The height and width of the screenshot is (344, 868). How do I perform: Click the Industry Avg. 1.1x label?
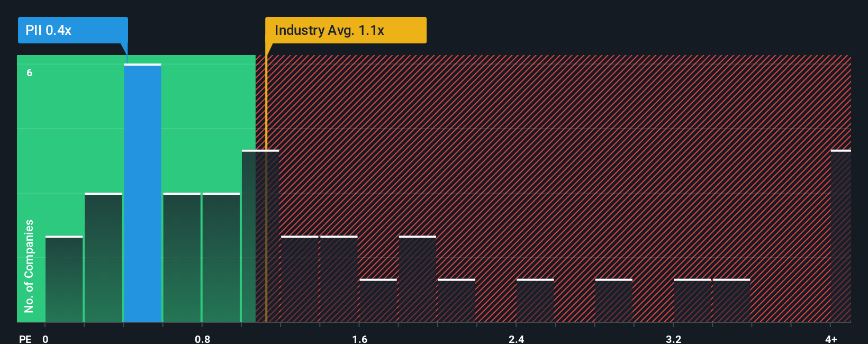click(x=346, y=30)
